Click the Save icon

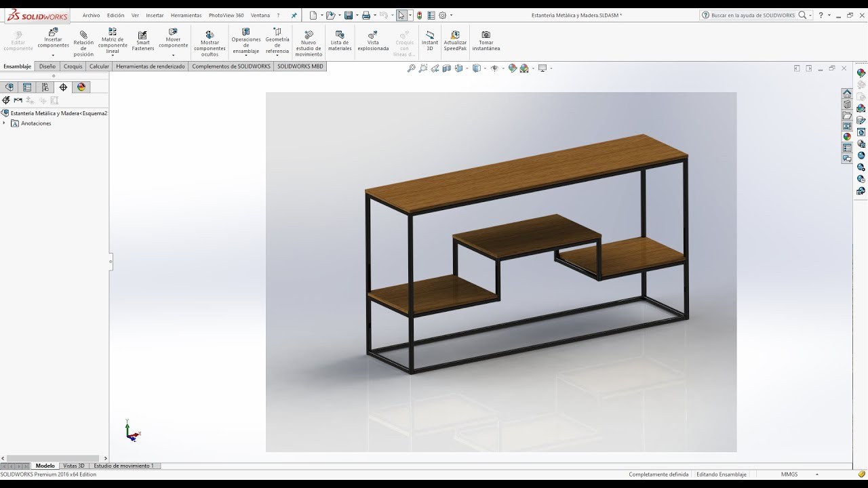click(348, 15)
